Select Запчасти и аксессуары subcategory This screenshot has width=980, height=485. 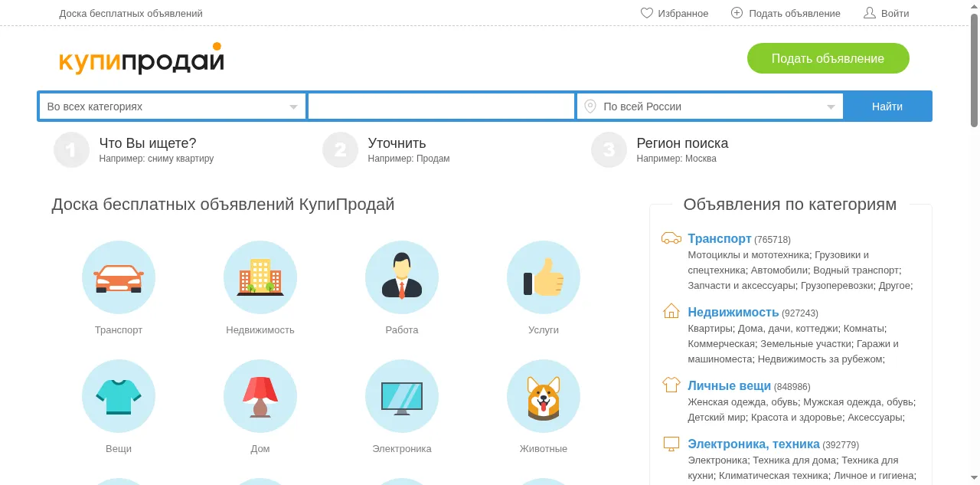pyautogui.click(x=741, y=285)
